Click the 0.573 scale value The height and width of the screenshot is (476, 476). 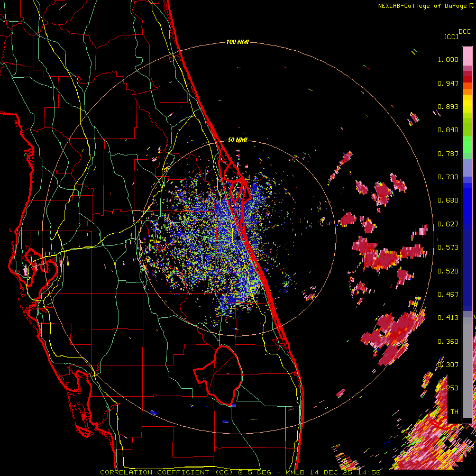tap(448, 248)
